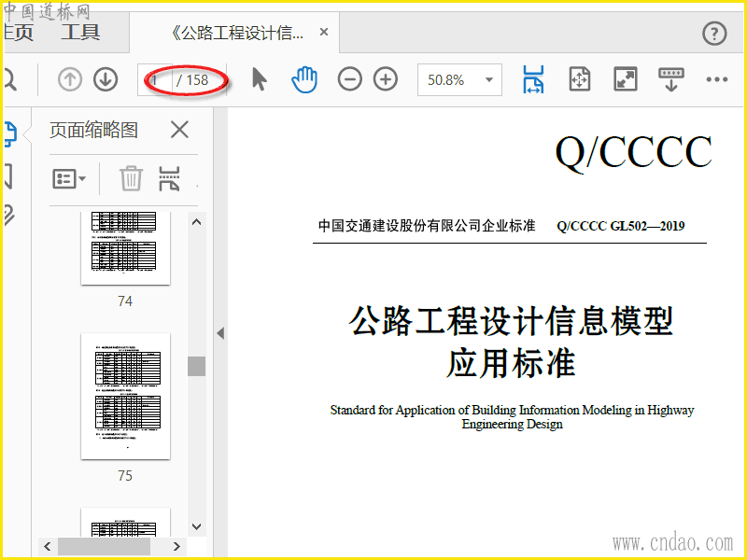
Task: Click the title 公路工程设计信息模型
Action: (x=511, y=320)
